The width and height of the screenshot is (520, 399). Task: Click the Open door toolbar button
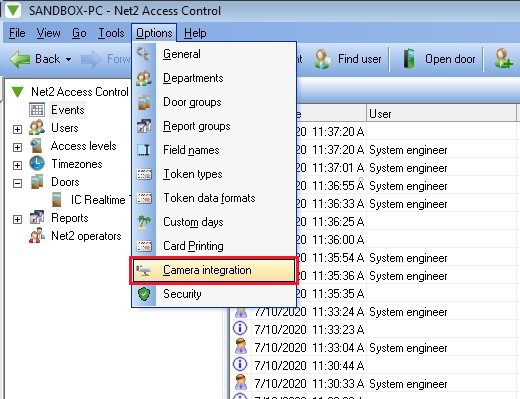439,59
